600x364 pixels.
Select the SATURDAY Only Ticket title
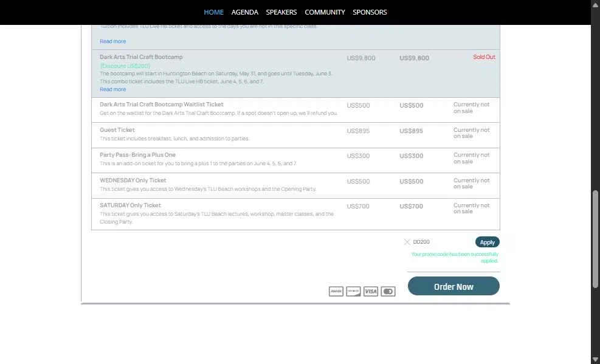[130, 205]
